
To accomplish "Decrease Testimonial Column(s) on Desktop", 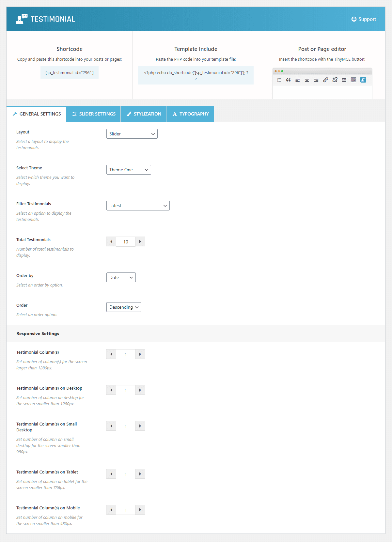I will (x=111, y=390).
